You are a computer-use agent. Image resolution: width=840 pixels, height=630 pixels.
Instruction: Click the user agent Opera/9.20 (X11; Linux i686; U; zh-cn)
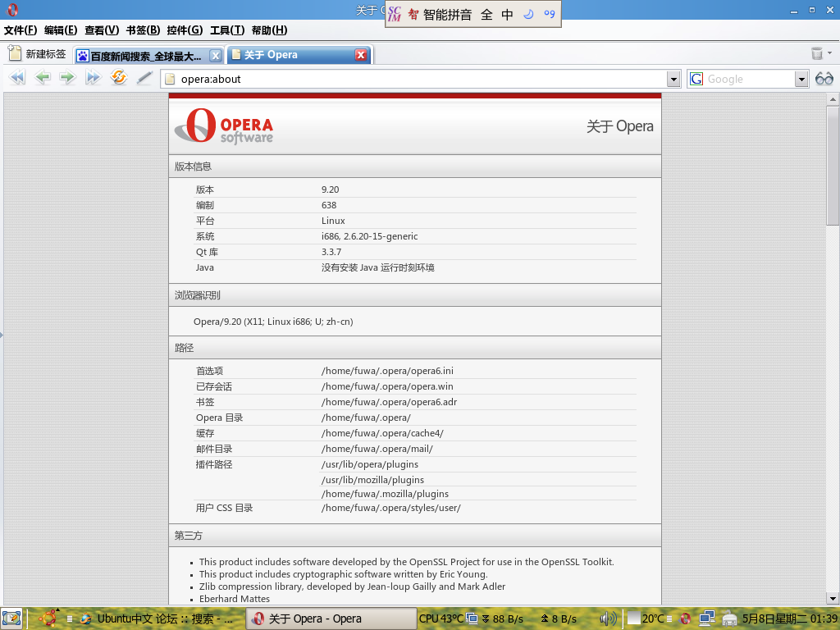click(273, 322)
